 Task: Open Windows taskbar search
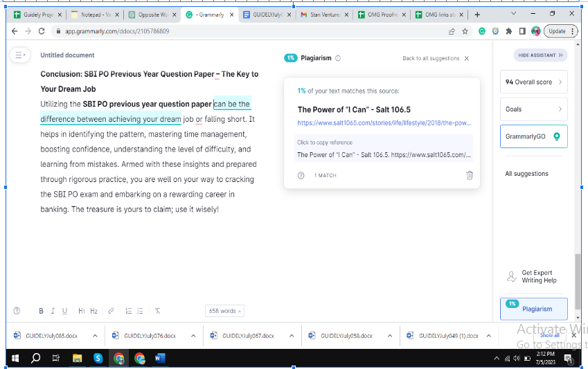point(35,359)
